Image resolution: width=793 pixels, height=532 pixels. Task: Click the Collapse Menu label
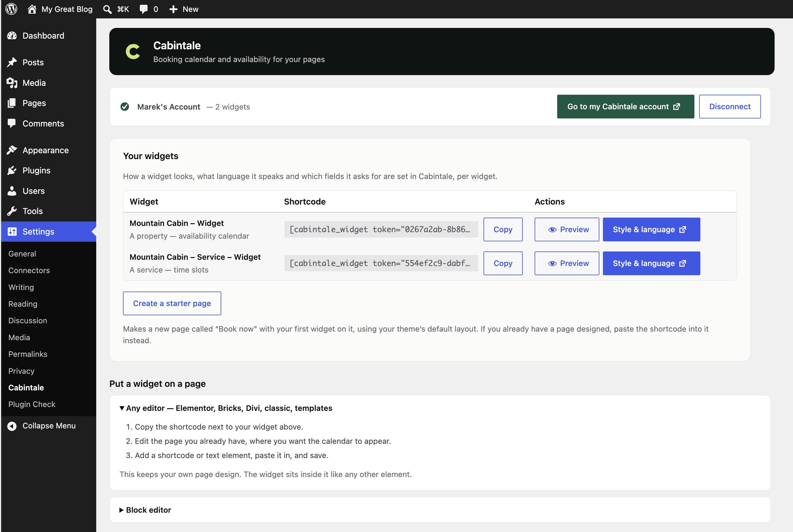pyautogui.click(x=49, y=426)
